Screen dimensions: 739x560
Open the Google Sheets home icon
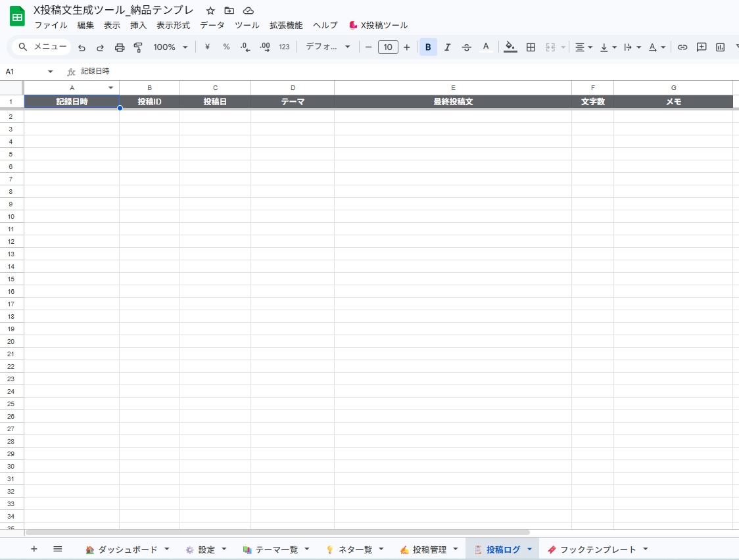coord(18,16)
